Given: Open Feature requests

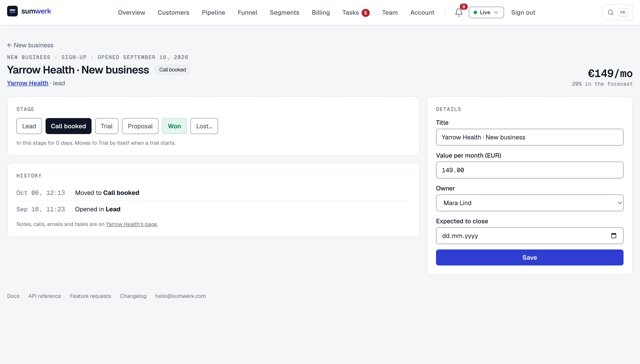Looking at the screenshot, I should click(x=90, y=296).
